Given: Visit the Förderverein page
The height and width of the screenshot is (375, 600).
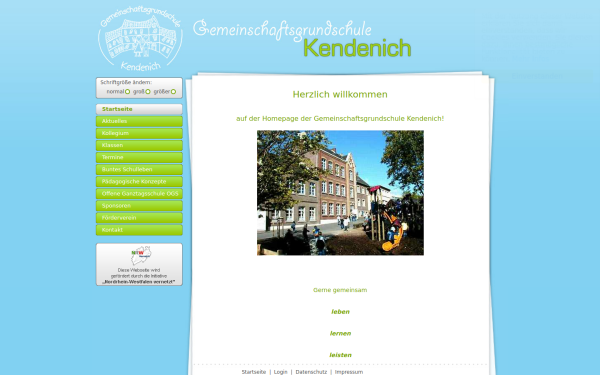Looking at the screenshot, I should coord(139,218).
